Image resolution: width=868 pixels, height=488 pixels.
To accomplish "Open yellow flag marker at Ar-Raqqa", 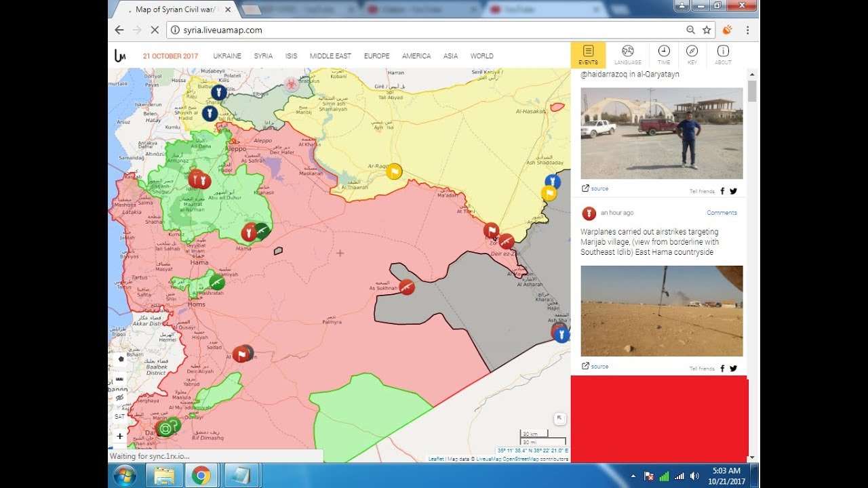I will click(x=394, y=171).
